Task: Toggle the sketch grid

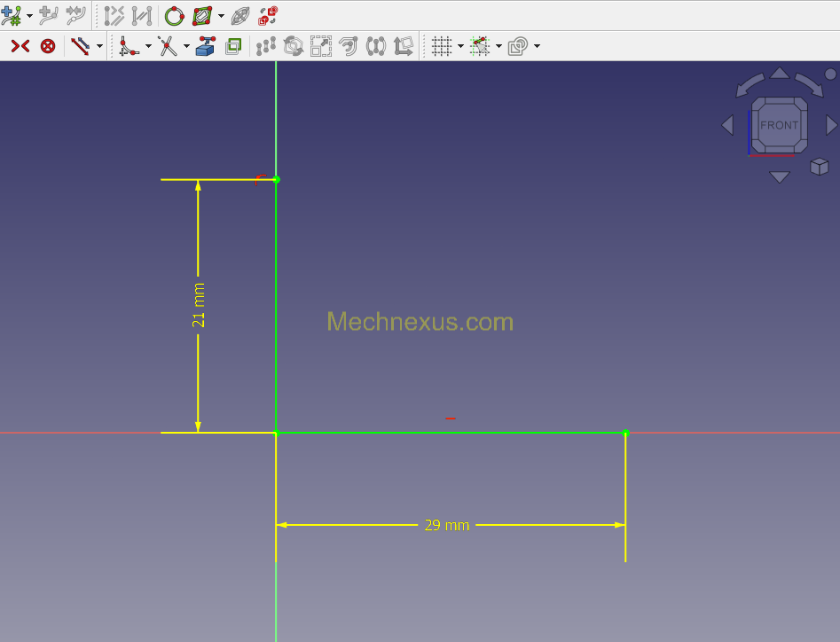Action: (442, 47)
